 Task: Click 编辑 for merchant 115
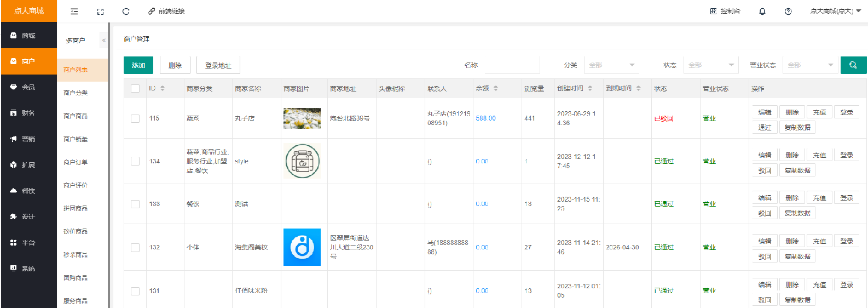coord(764,112)
